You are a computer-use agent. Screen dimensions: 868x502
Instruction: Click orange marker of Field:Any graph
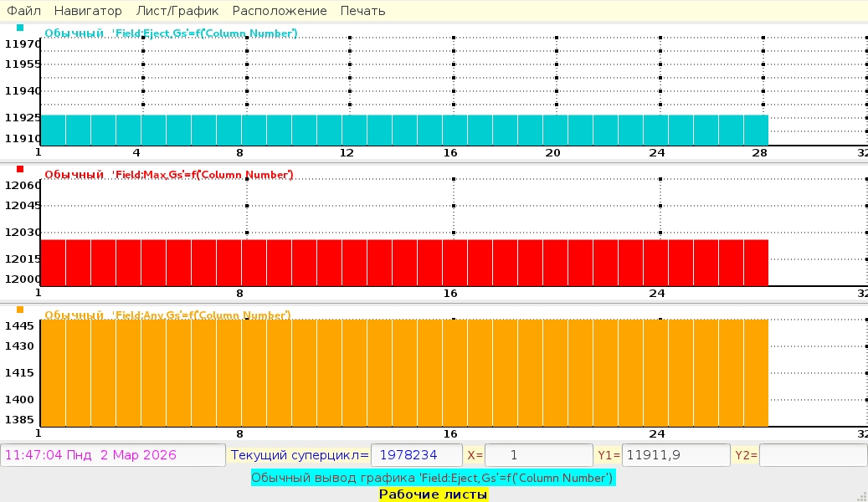coord(20,310)
